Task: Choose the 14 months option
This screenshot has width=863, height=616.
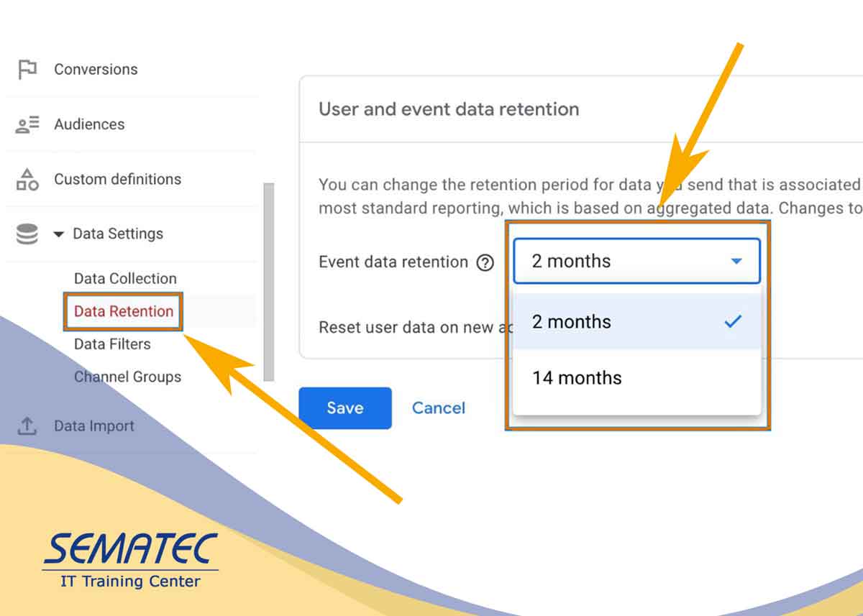Action: (636, 377)
